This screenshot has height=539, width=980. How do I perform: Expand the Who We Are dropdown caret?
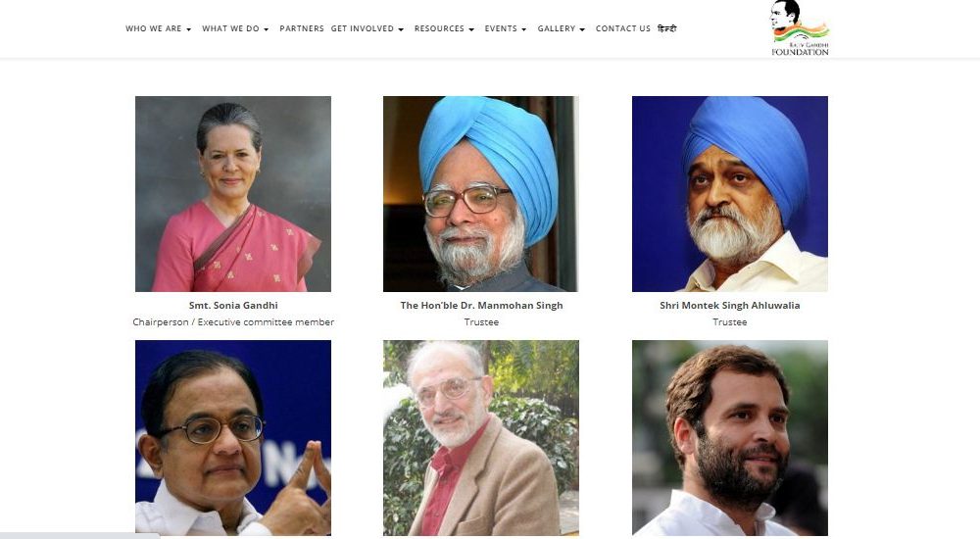pyautogui.click(x=189, y=29)
